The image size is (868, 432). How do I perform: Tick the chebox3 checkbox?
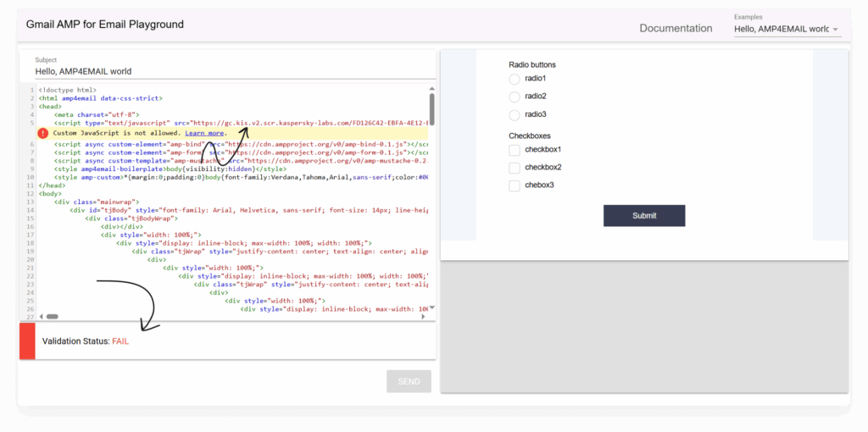[x=514, y=186]
